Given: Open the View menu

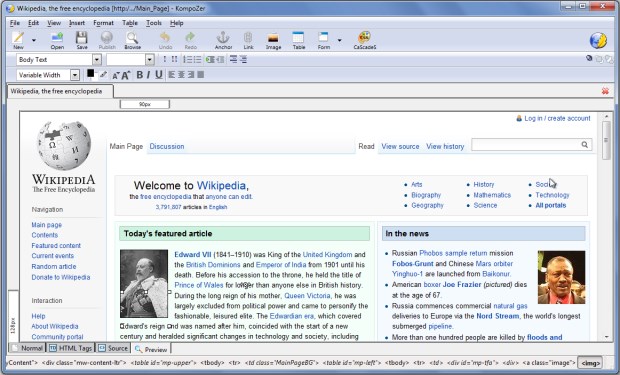Looking at the screenshot, I should point(54,23).
